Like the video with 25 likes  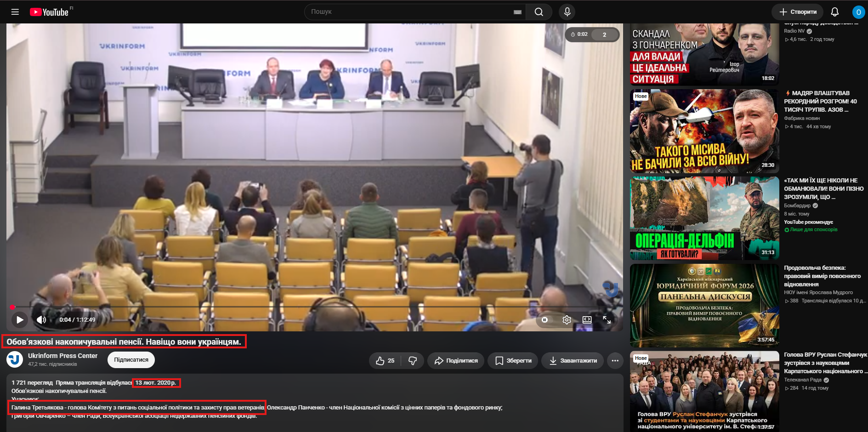[385, 361]
